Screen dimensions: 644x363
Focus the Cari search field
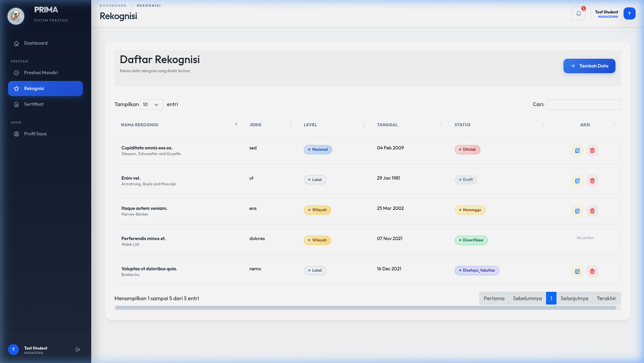point(583,104)
